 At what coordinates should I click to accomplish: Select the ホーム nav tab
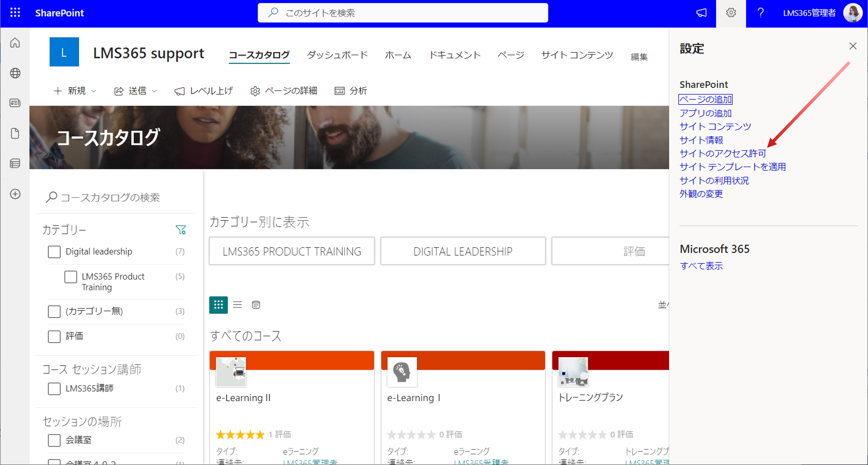pos(398,55)
